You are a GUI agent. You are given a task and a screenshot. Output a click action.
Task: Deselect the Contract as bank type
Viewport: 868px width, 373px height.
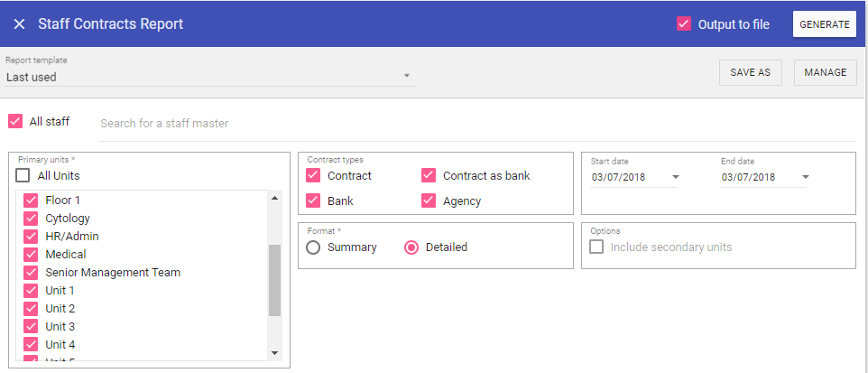(429, 175)
